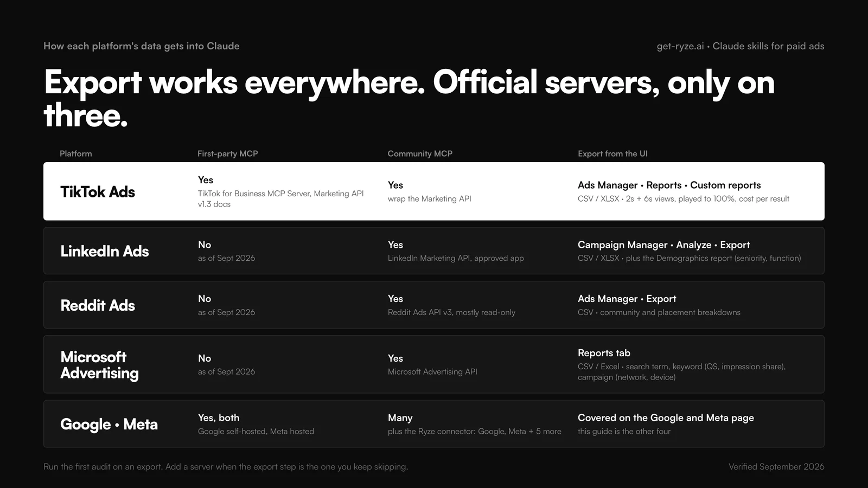Click 'Yes, both' in Google Meta row

click(x=219, y=418)
